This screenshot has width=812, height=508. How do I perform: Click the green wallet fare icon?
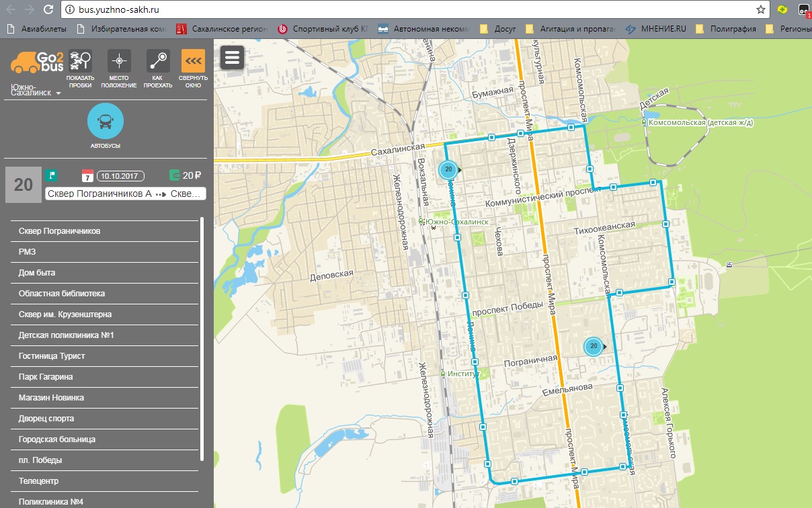(175, 176)
